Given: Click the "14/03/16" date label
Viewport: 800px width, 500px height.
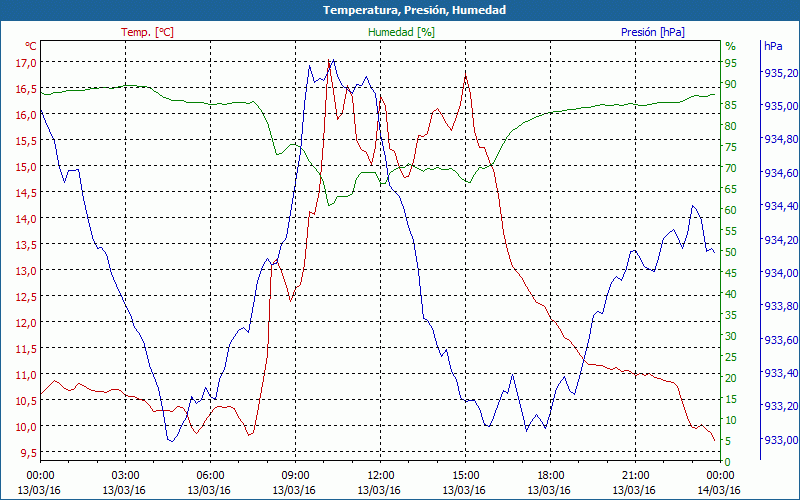Looking at the screenshot, I should pos(719,491).
